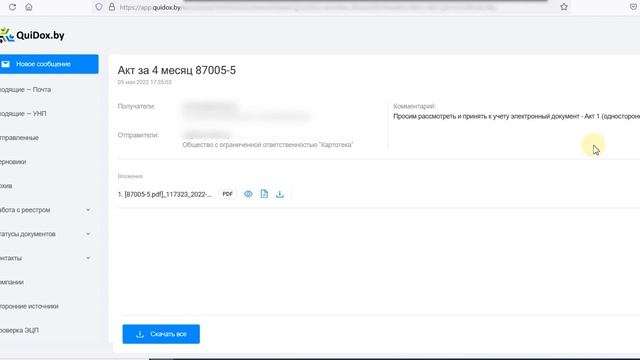Click the message date 05 мая 2022
The width and height of the screenshot is (640, 360).
pos(144,82)
